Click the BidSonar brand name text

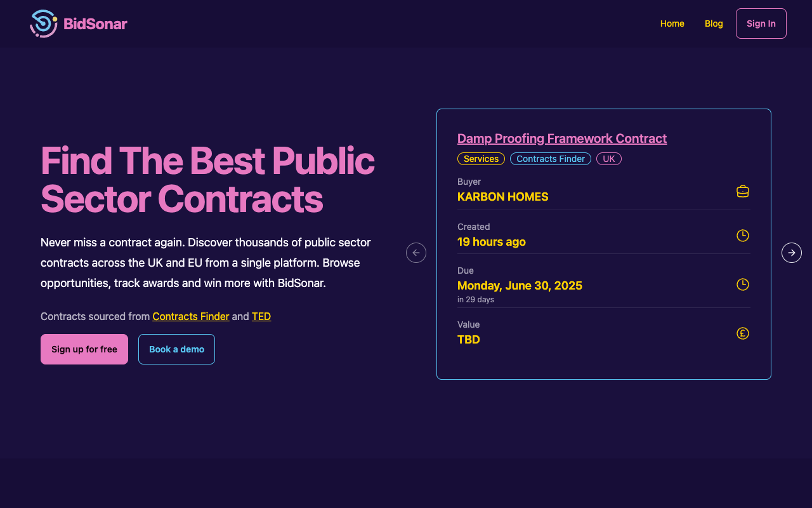pos(96,24)
